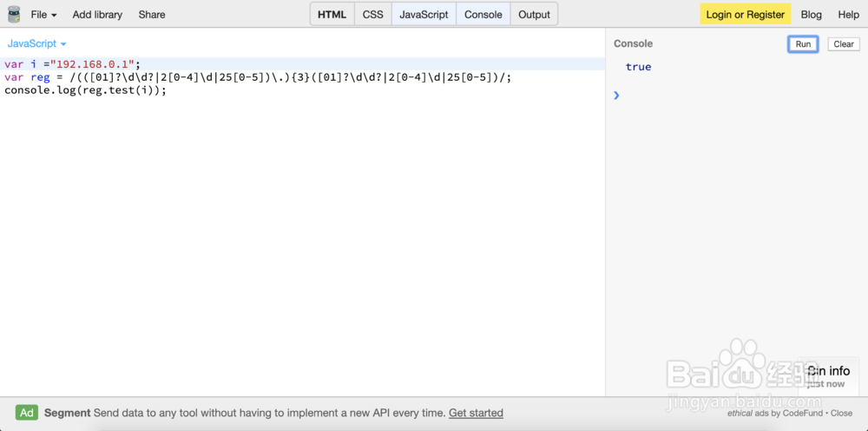Run the code in console

click(803, 44)
